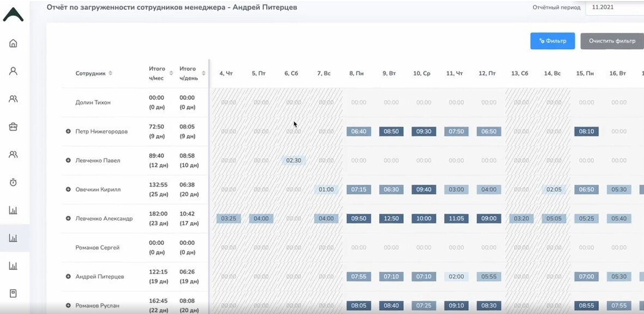Viewport: 644px width, 314px height.
Task: Select the 12:50 cell for Левченко Александр
Action: pyautogui.click(x=391, y=219)
